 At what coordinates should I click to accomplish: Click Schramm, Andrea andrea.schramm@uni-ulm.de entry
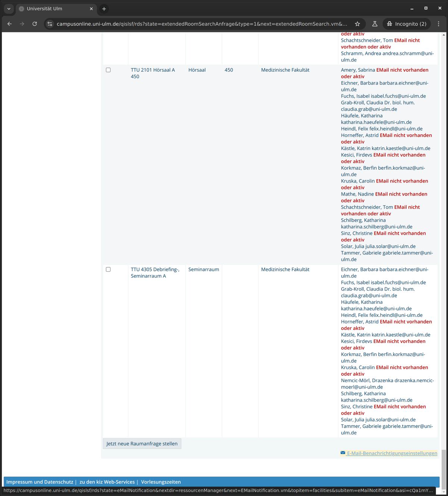[x=387, y=57]
